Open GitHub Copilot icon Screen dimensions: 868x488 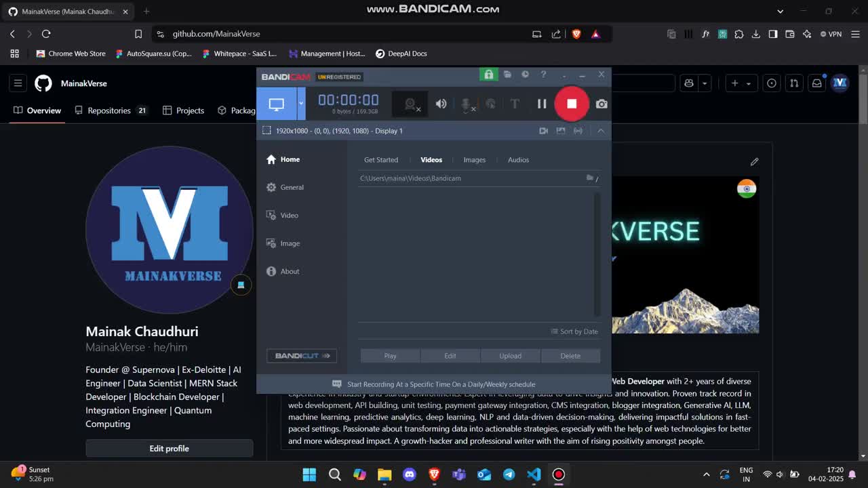point(689,83)
